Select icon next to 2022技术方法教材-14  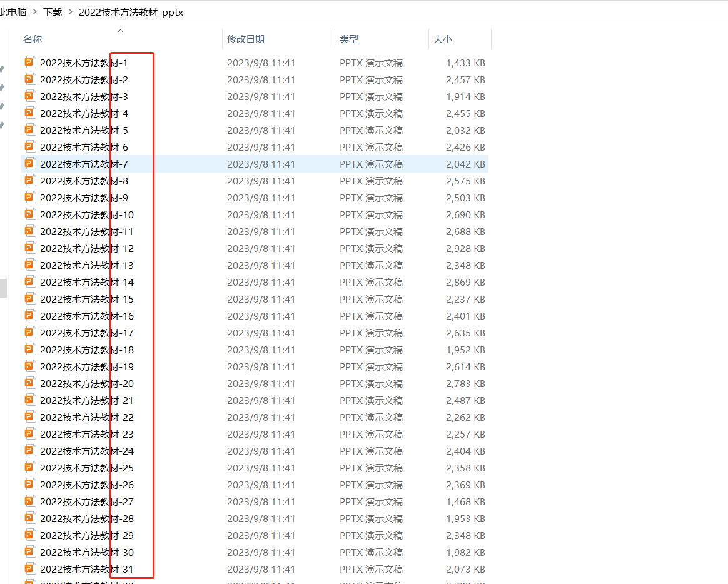coord(29,281)
